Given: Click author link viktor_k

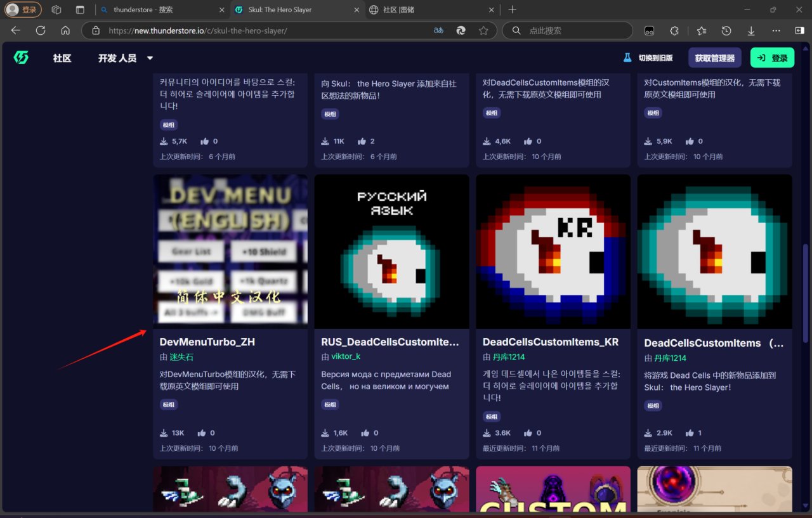Looking at the screenshot, I should [x=346, y=357].
